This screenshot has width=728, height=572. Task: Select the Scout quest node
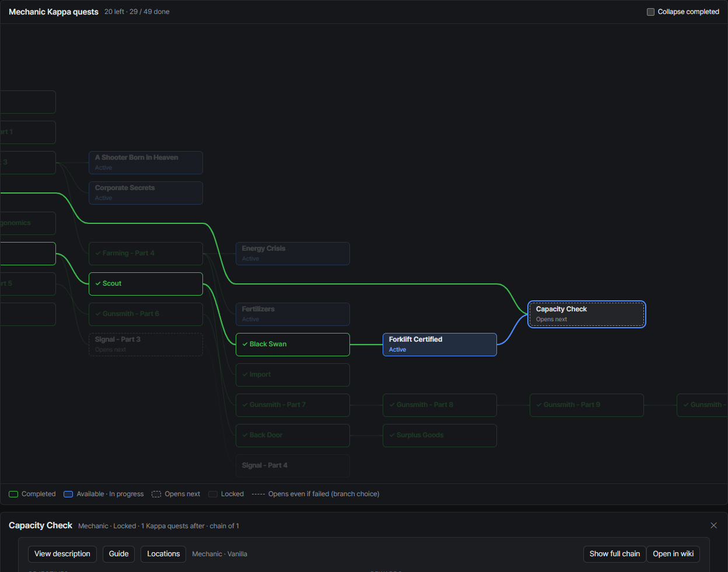[146, 284]
